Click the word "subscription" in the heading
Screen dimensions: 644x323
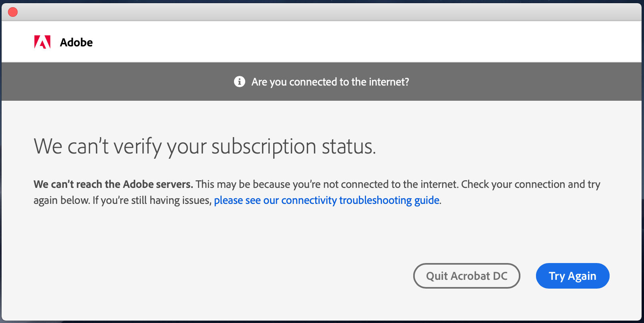point(264,146)
